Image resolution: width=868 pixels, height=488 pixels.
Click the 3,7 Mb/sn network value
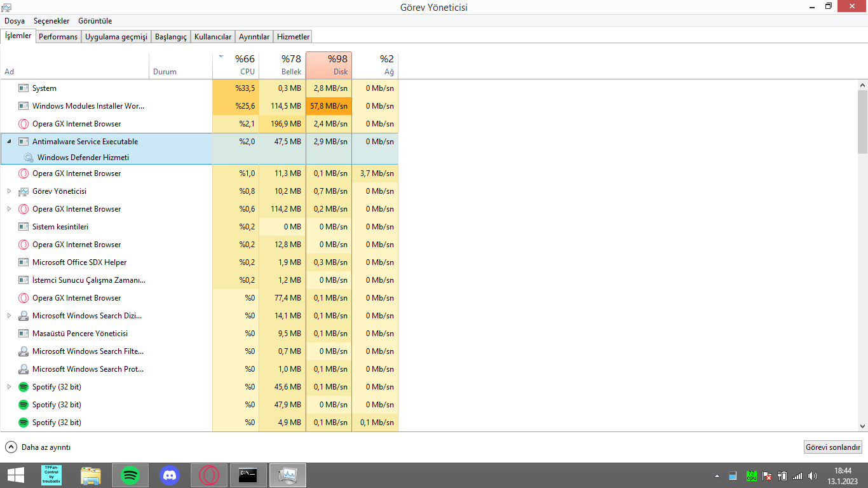tap(375, 173)
